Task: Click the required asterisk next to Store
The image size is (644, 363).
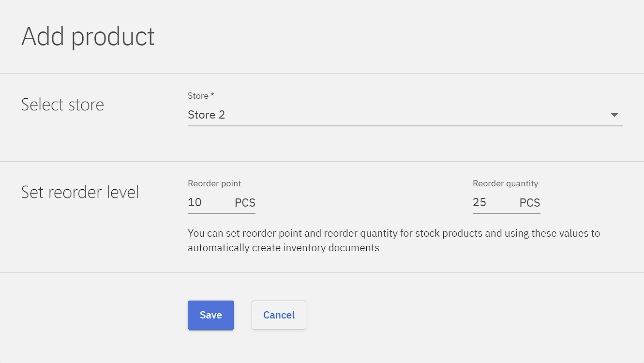Action: (212, 95)
